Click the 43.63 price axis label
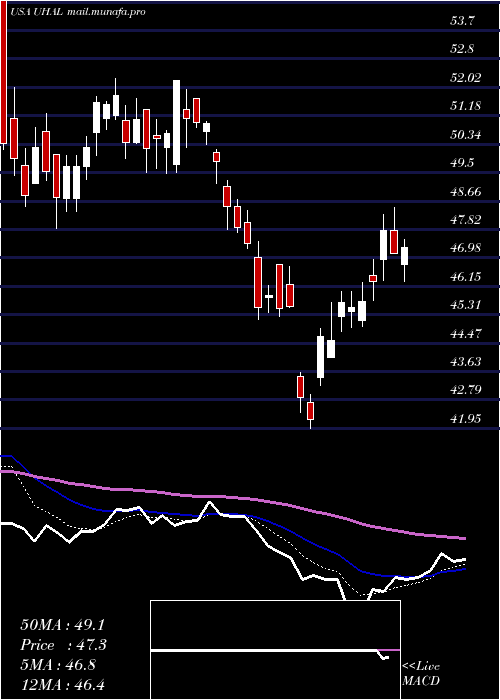 pyautogui.click(x=466, y=362)
